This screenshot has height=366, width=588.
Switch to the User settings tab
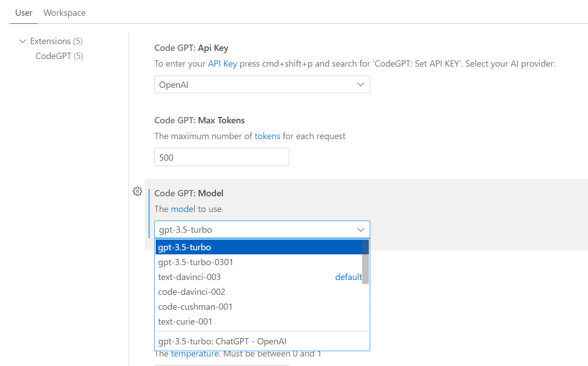[24, 13]
